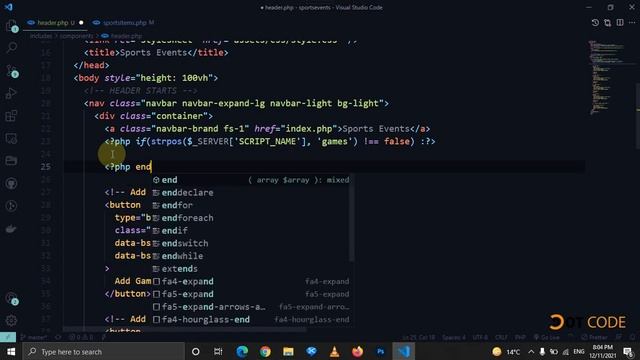Screen dimensions: 640x360
Task: Click the Open Changes compare icon
Action: [607, 22]
